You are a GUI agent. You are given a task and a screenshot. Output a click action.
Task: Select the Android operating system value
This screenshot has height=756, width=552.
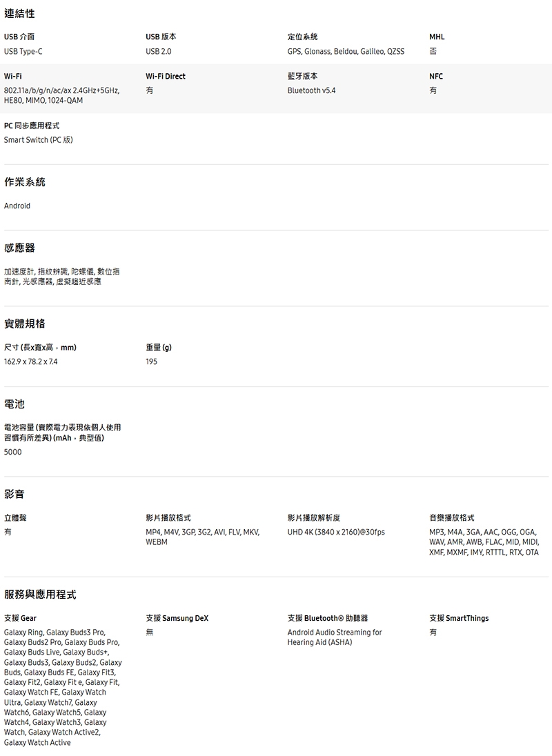pos(17,206)
